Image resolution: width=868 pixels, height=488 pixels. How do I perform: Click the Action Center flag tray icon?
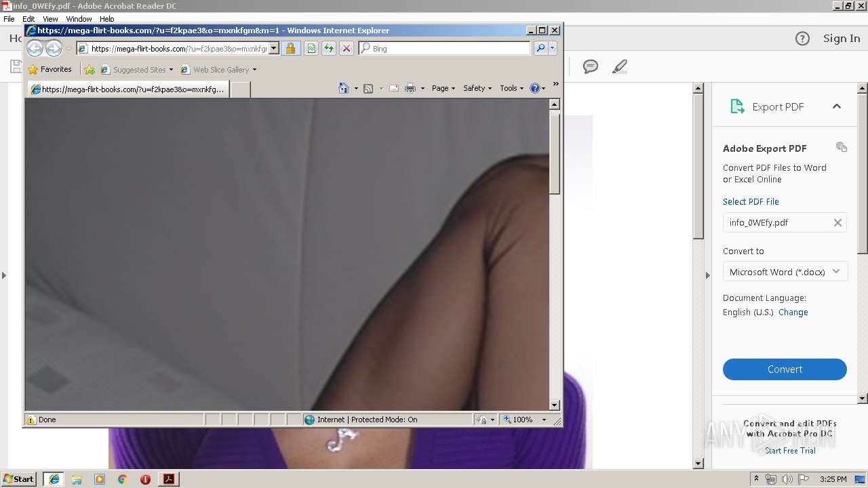[804, 479]
